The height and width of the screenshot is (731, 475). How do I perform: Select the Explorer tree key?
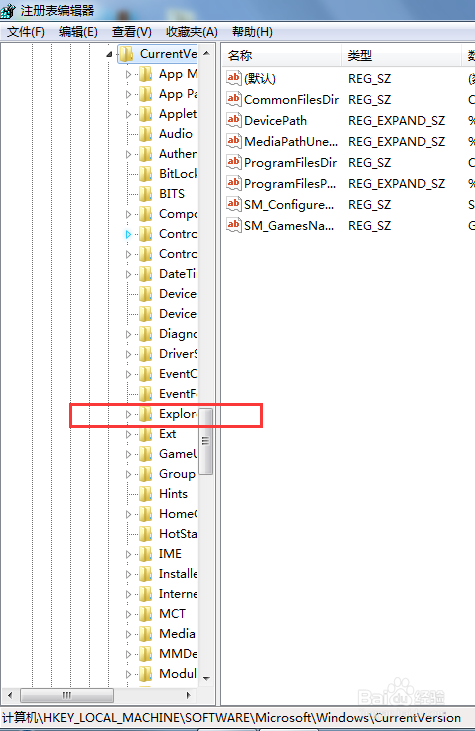[178, 414]
